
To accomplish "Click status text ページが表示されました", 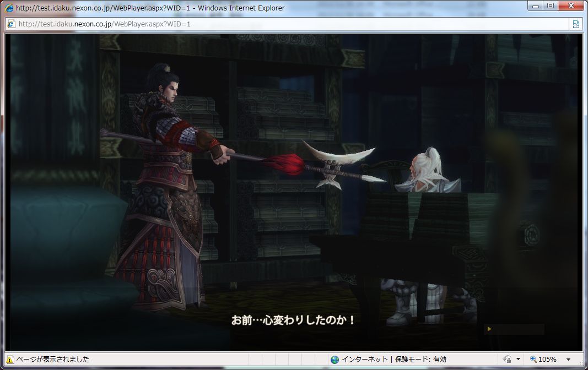I will (x=52, y=360).
